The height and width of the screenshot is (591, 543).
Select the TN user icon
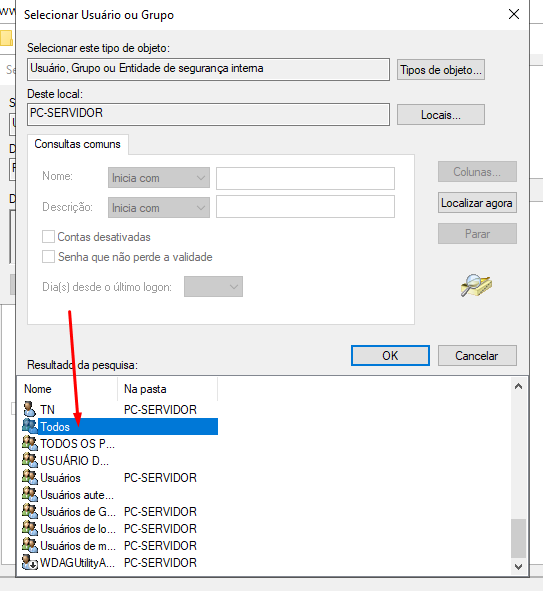tap(29, 409)
